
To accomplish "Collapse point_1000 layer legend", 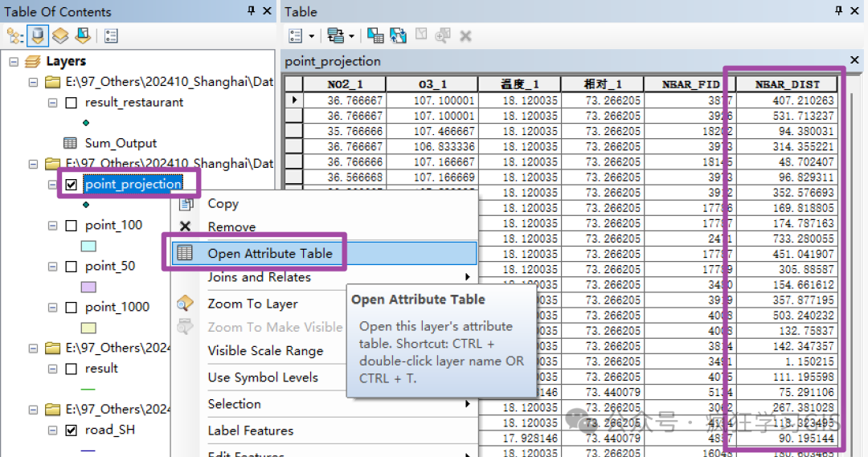I will 52,307.
